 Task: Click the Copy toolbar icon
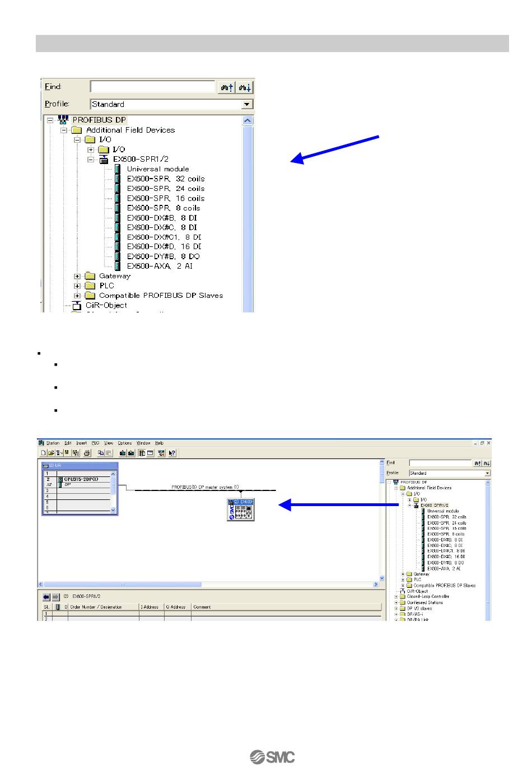pos(101,453)
